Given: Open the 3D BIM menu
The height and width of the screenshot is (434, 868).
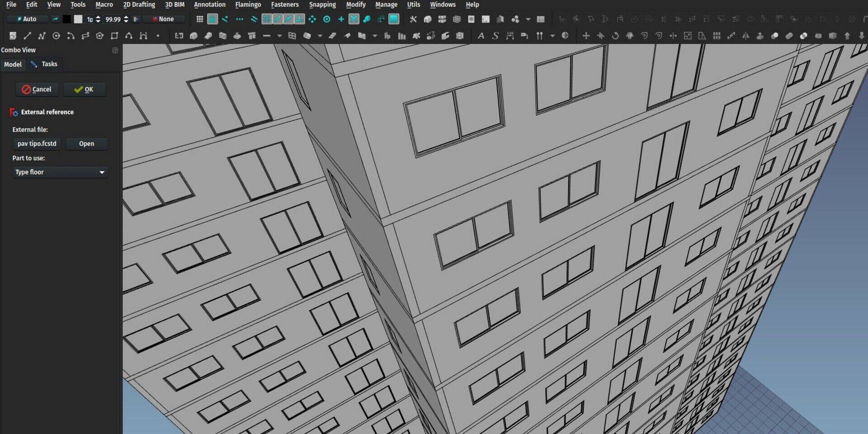Looking at the screenshot, I should (175, 5).
